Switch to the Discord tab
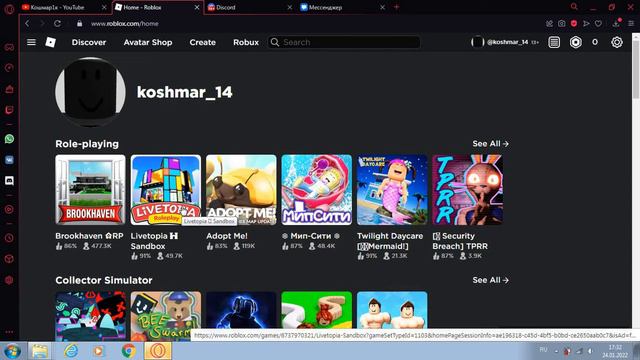Screen dimensions: 640x360 click(x=250, y=7)
